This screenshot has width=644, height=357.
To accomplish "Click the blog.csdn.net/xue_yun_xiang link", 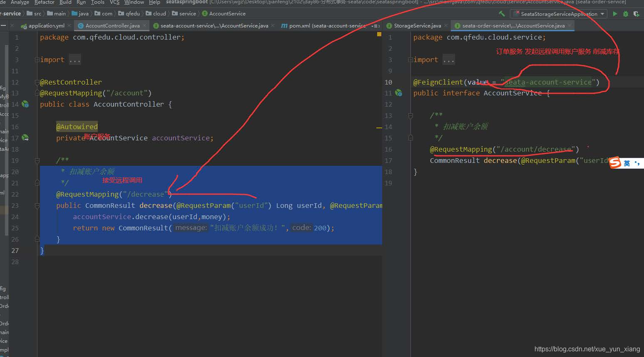I will point(587,349).
